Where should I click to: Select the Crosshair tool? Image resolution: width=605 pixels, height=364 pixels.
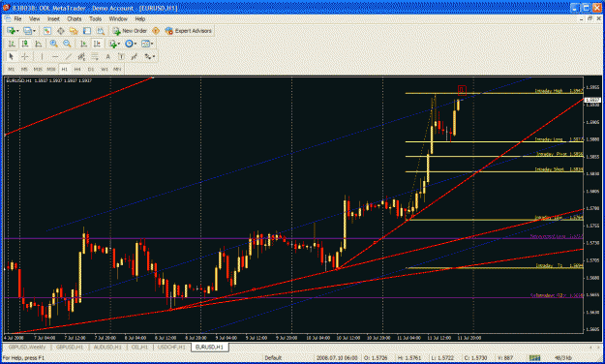25,56
